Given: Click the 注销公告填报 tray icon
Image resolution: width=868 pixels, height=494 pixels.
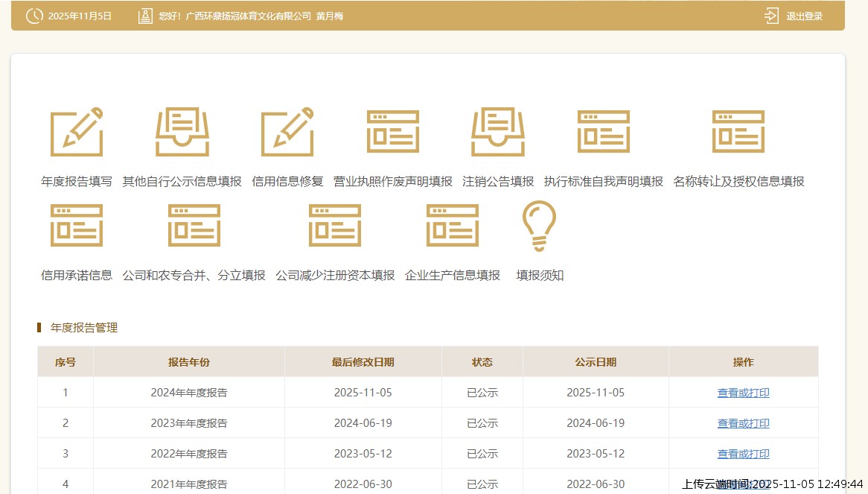Looking at the screenshot, I should pyautogui.click(x=498, y=133).
